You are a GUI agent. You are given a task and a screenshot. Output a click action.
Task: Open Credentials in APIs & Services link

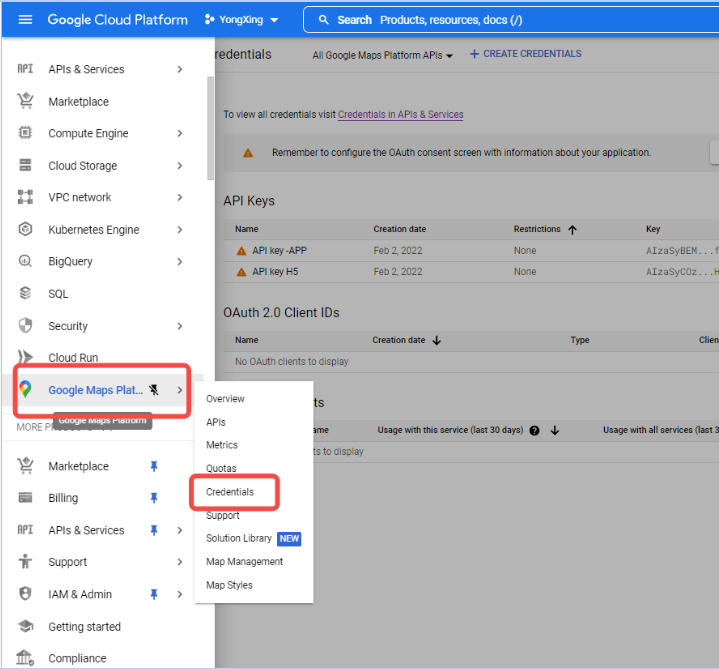[400, 114]
